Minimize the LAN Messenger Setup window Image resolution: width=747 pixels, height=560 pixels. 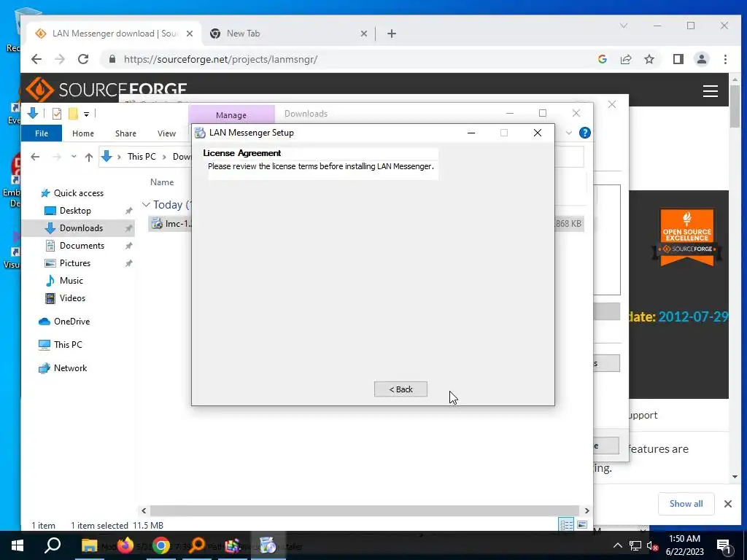click(471, 133)
